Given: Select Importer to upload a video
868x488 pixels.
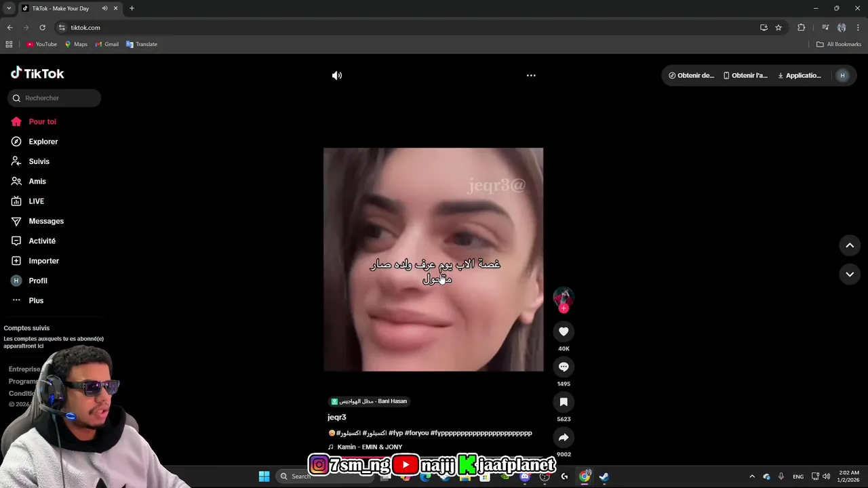Looking at the screenshot, I should (35, 261).
